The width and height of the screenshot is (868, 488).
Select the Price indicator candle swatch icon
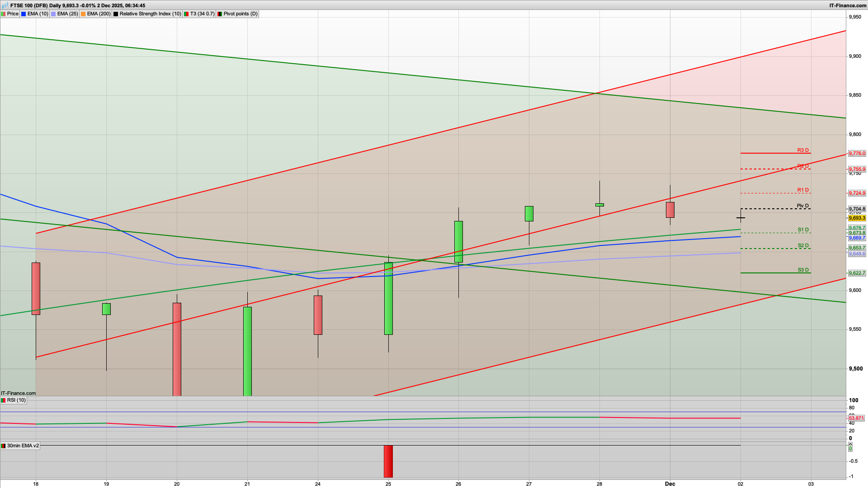pos(5,14)
